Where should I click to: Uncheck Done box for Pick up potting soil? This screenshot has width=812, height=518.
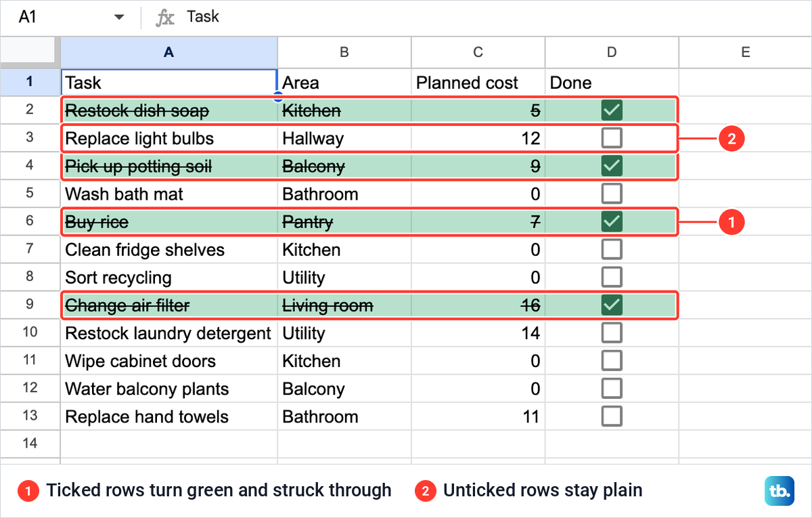(612, 166)
